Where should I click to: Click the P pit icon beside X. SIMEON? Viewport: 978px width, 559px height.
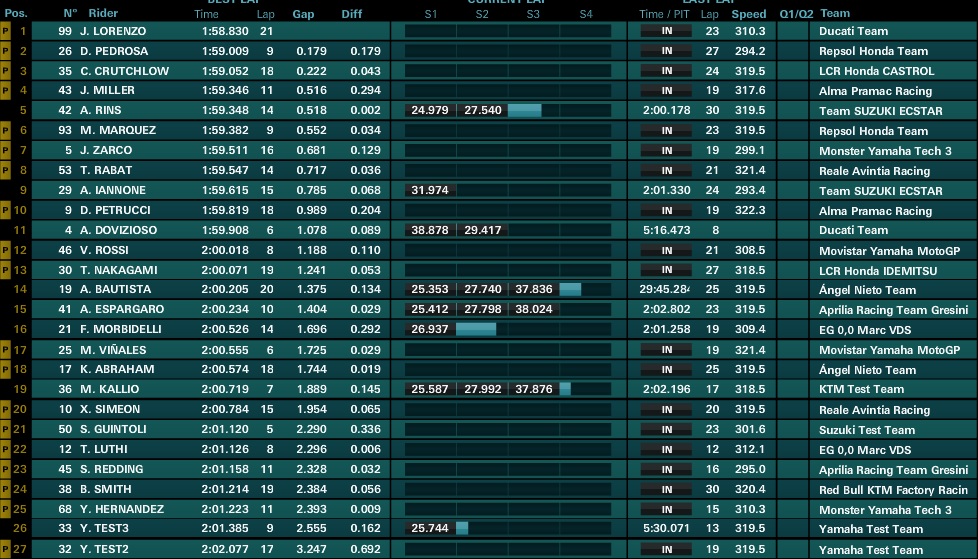click(6, 409)
